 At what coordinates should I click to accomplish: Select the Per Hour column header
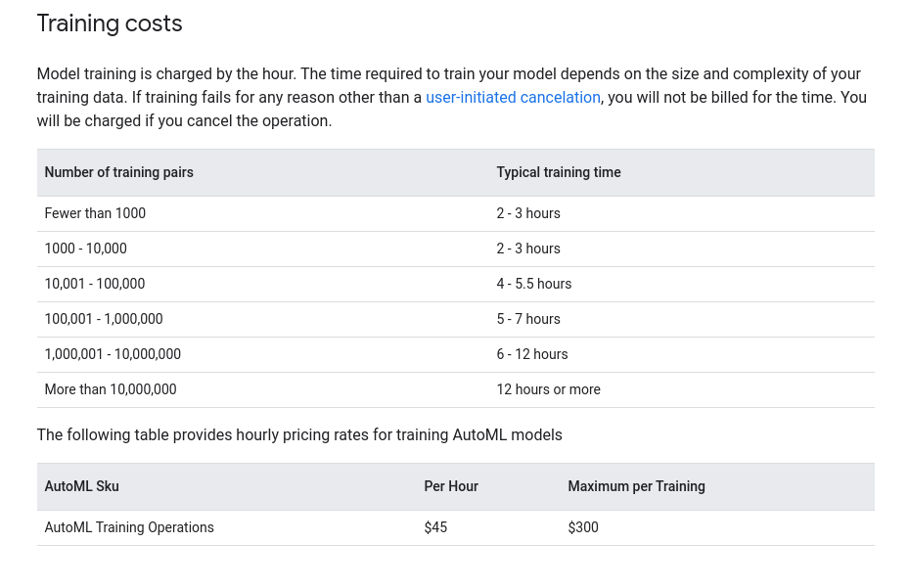451,486
